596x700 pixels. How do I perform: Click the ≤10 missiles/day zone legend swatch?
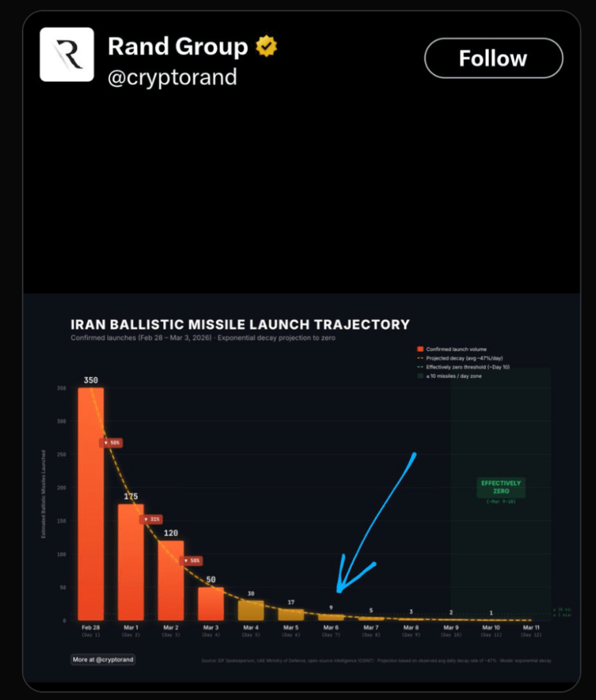point(421,376)
